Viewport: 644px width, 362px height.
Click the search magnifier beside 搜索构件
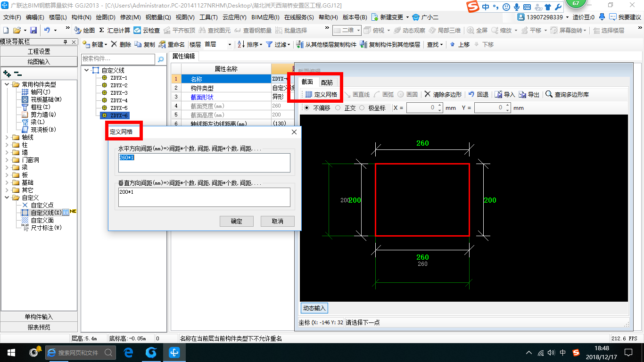[x=161, y=59]
